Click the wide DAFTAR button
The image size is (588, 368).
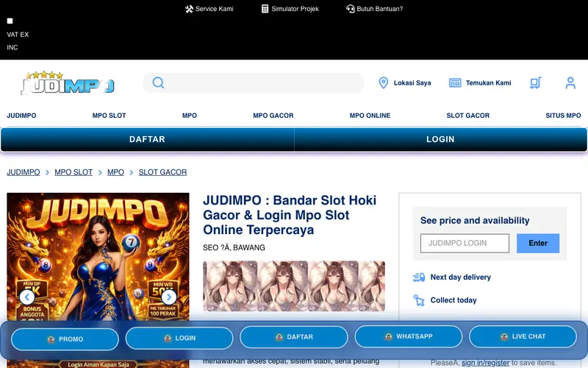point(148,139)
